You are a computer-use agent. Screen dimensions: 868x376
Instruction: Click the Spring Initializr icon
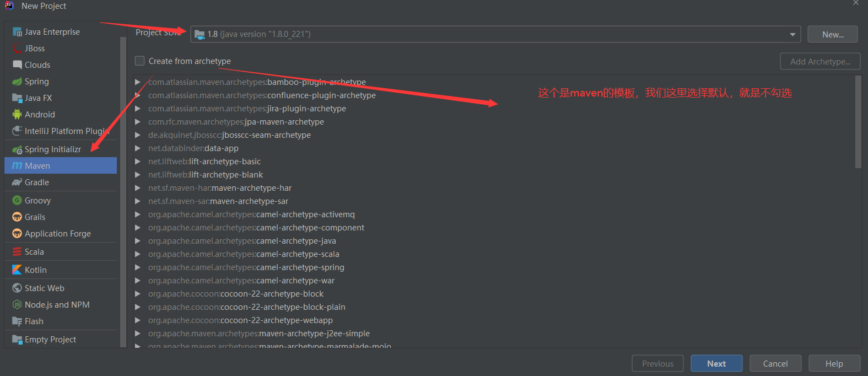pos(17,149)
